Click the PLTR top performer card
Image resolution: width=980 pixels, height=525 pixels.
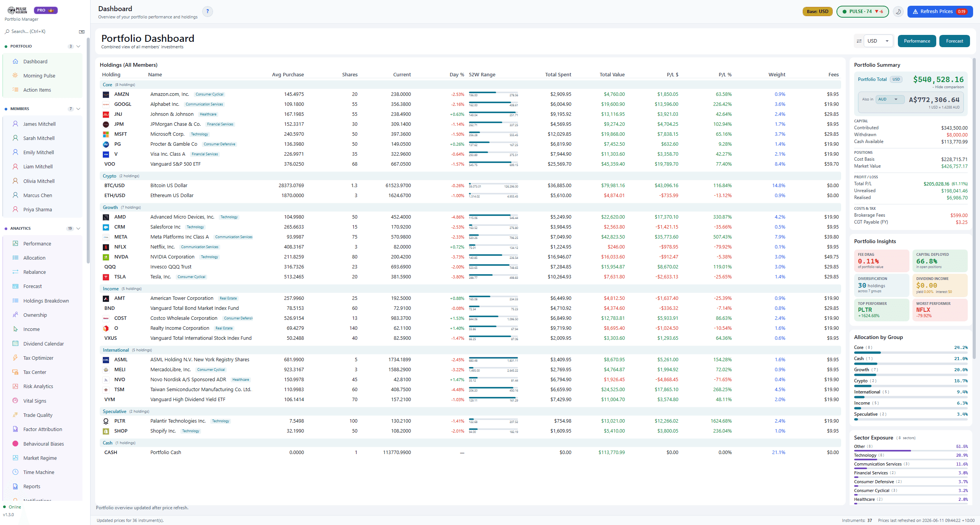pyautogui.click(x=881, y=309)
